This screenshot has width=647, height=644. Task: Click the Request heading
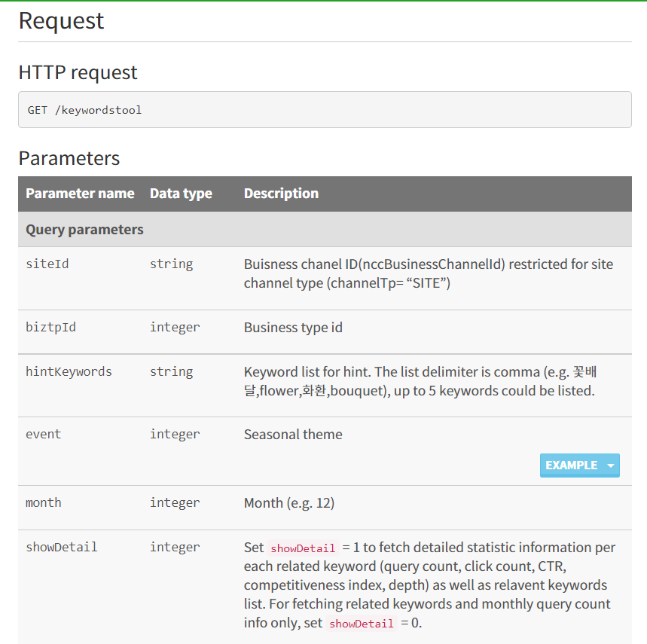click(x=61, y=20)
